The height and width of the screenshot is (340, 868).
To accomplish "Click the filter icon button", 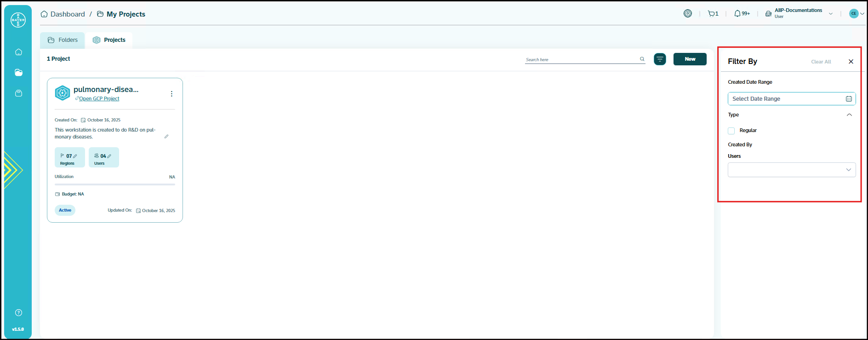I will click(x=660, y=59).
